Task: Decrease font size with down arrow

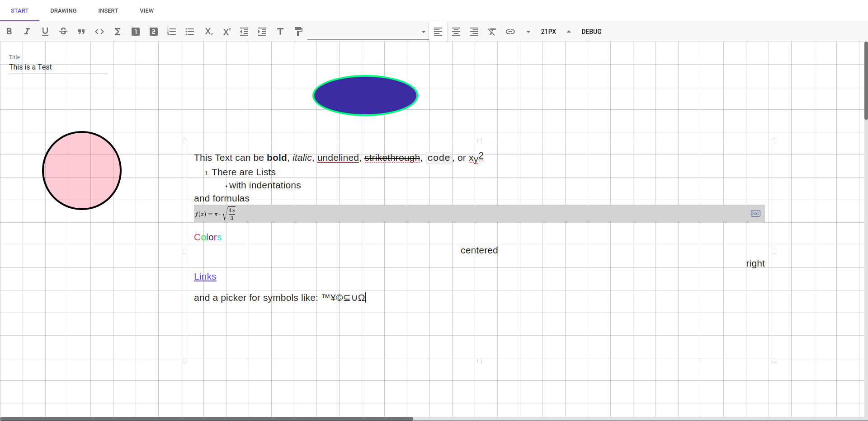Action: coord(528,32)
